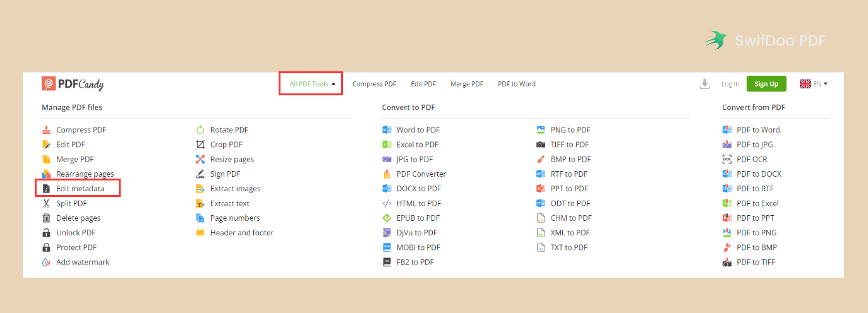The image size is (868, 313).
Task: Open the ODT to PDF link
Action: [570, 203]
